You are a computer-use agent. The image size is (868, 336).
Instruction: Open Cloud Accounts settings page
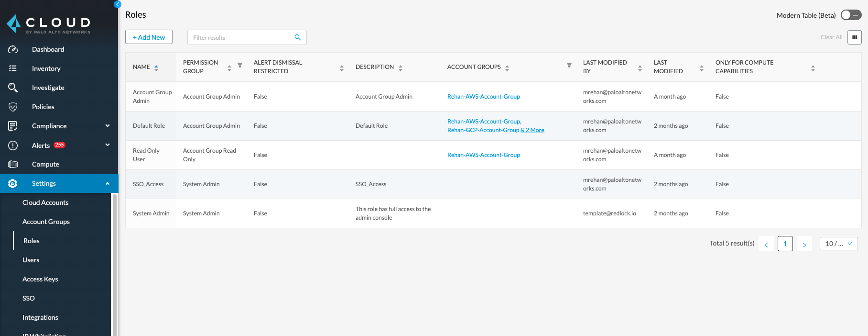click(x=45, y=202)
